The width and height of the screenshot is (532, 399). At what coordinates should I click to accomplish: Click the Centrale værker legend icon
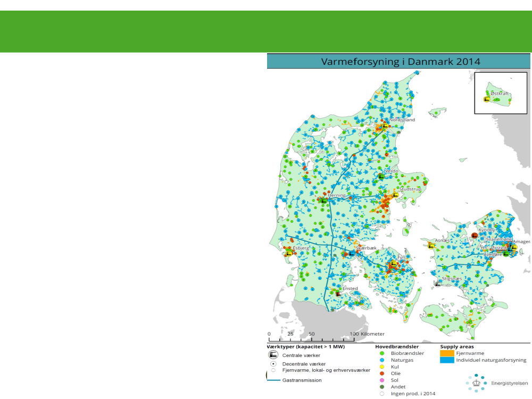273,354
